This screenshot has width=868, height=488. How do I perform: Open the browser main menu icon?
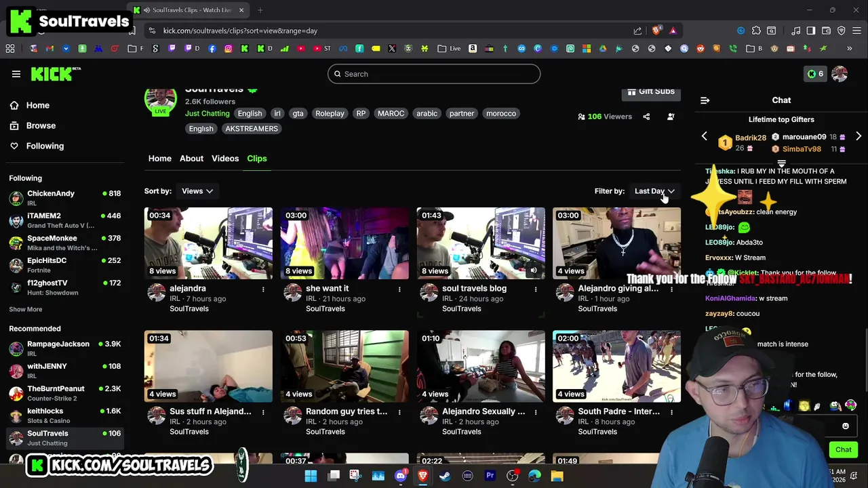(857, 30)
